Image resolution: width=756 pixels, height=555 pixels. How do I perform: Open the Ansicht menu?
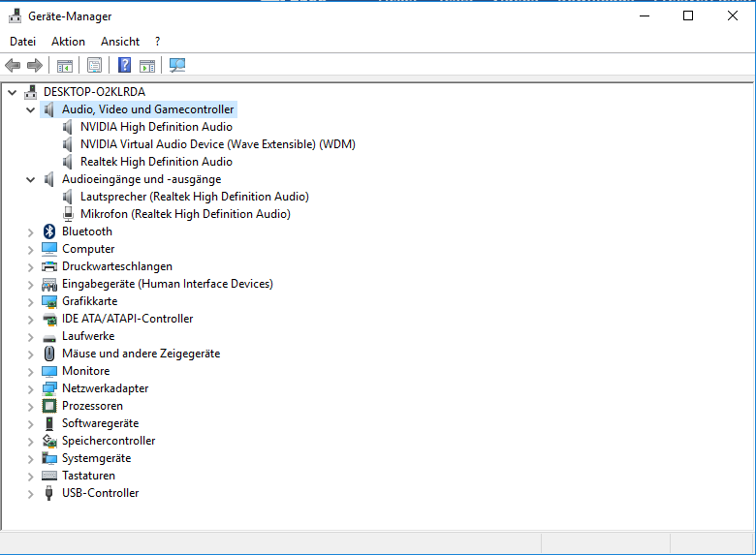coord(120,42)
